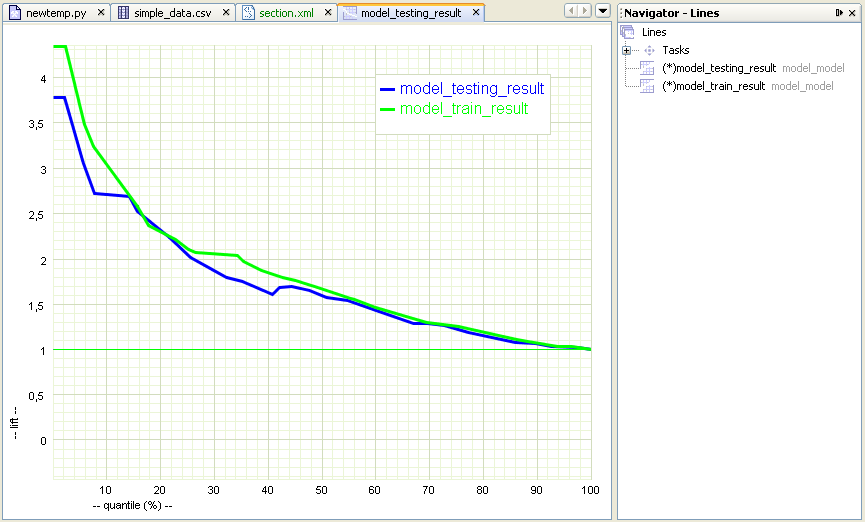Minimize the Navigator panel
This screenshot has width=865, height=522.
click(839, 13)
